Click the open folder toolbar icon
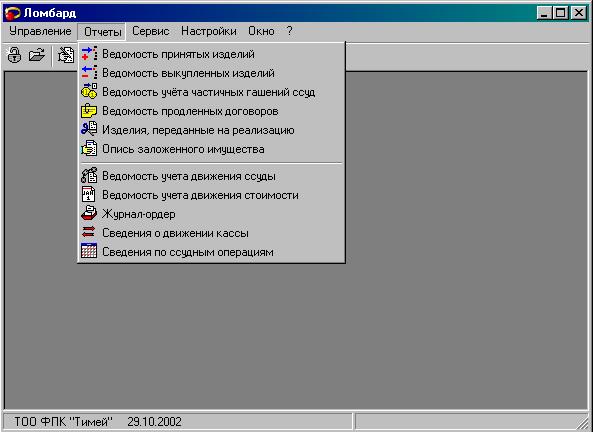This screenshot has height=432, width=593. point(37,55)
